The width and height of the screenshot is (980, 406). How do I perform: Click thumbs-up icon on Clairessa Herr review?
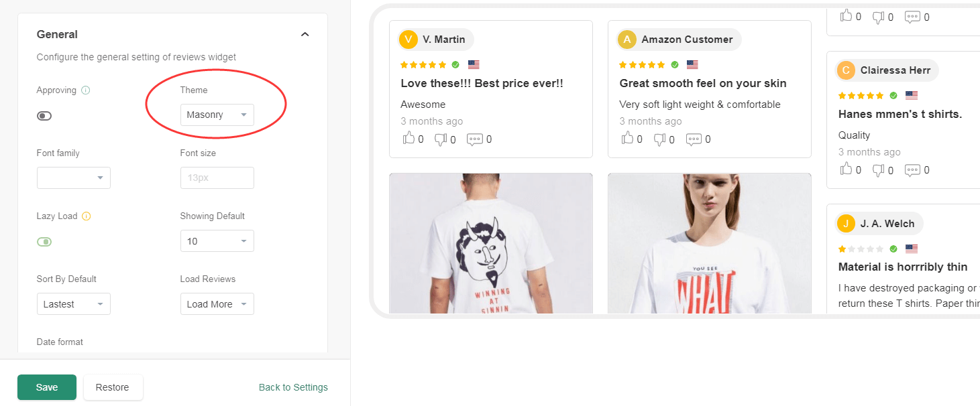pyautogui.click(x=847, y=170)
